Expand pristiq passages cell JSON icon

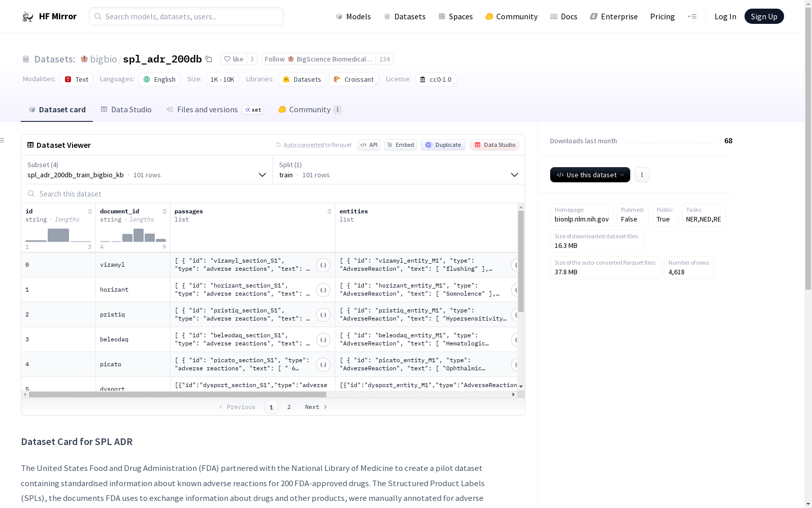323,315
